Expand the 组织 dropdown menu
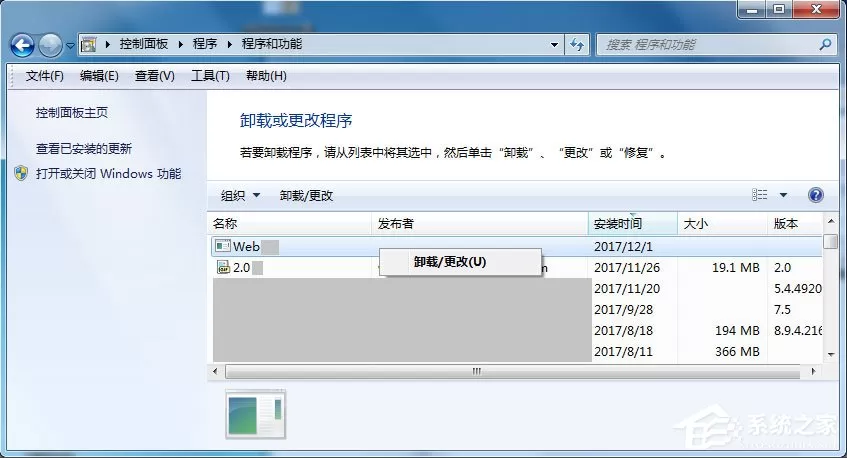This screenshot has height=458, width=847. [x=240, y=196]
